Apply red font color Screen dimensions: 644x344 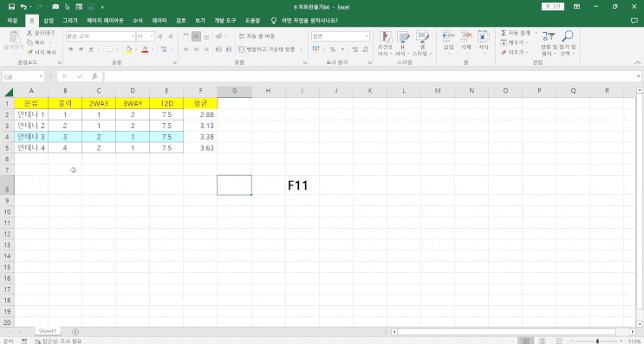tap(145, 49)
